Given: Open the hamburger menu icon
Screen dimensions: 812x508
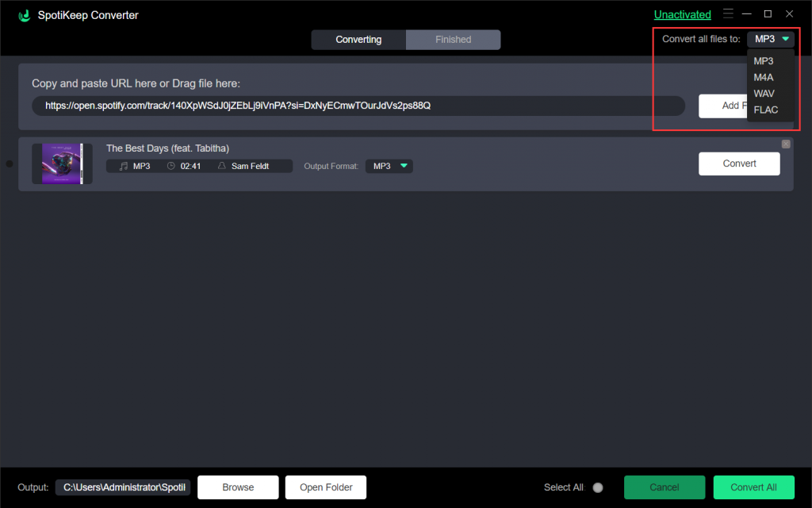Looking at the screenshot, I should coord(728,14).
